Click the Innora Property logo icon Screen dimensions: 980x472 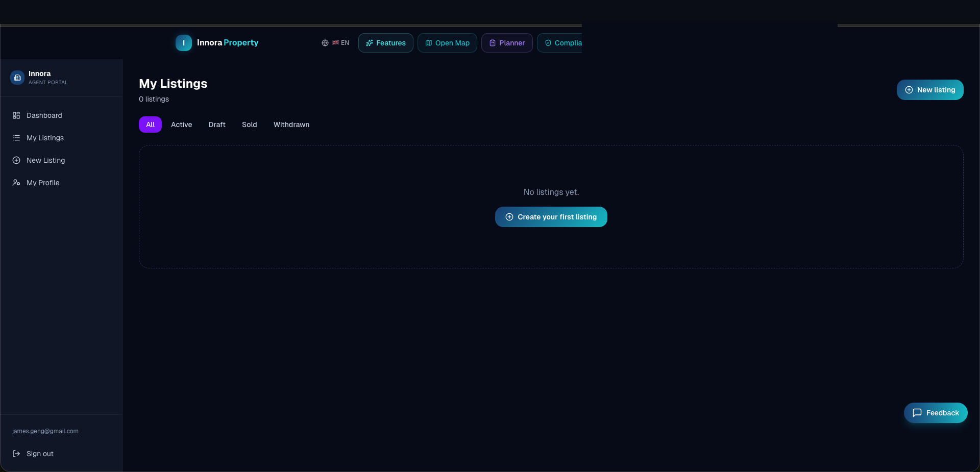click(x=184, y=43)
